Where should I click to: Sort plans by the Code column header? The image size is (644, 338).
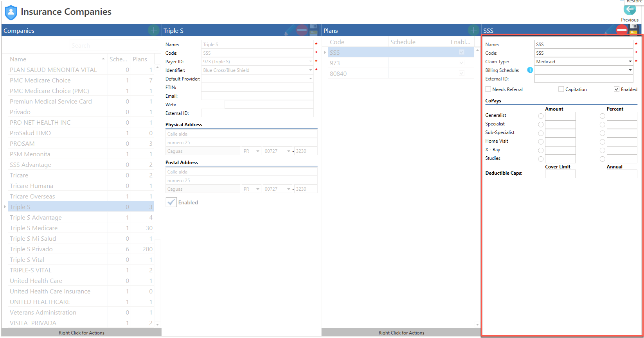(x=358, y=42)
